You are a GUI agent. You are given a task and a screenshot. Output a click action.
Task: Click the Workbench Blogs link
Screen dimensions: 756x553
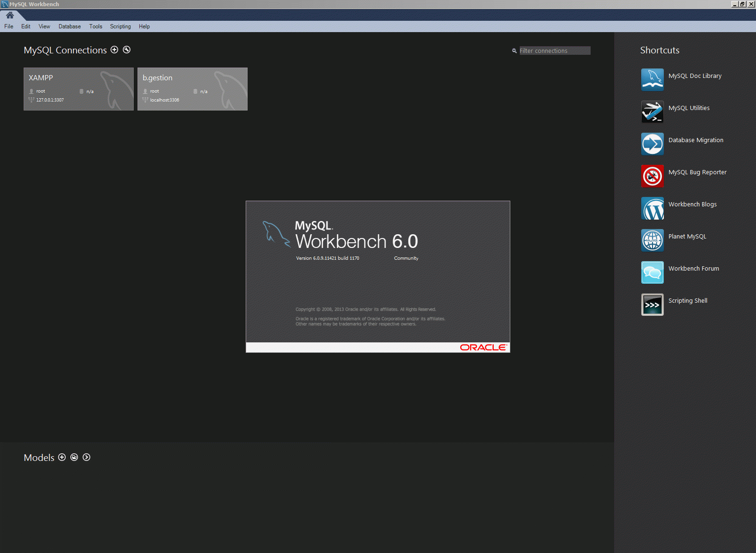(693, 204)
